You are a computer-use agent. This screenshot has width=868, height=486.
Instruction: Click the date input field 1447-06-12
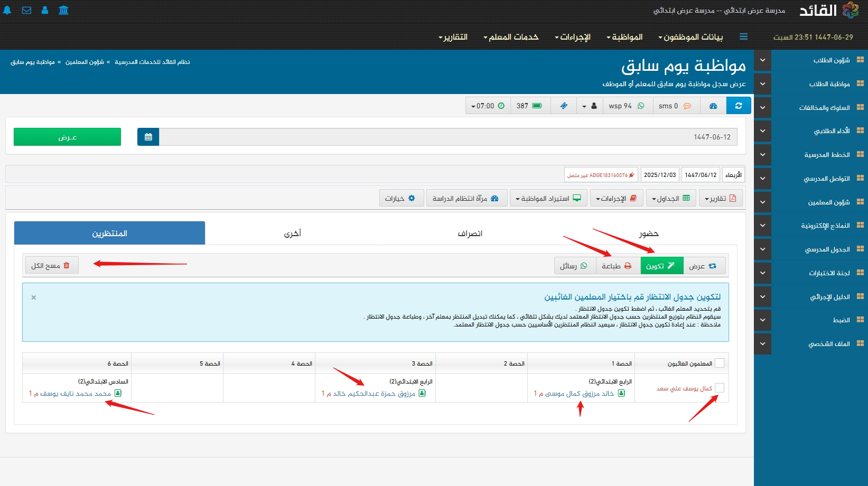coord(448,137)
